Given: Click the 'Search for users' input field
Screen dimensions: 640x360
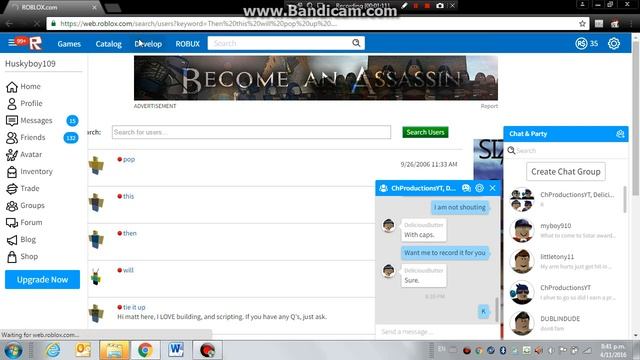Looking at the screenshot, I should [x=251, y=132].
